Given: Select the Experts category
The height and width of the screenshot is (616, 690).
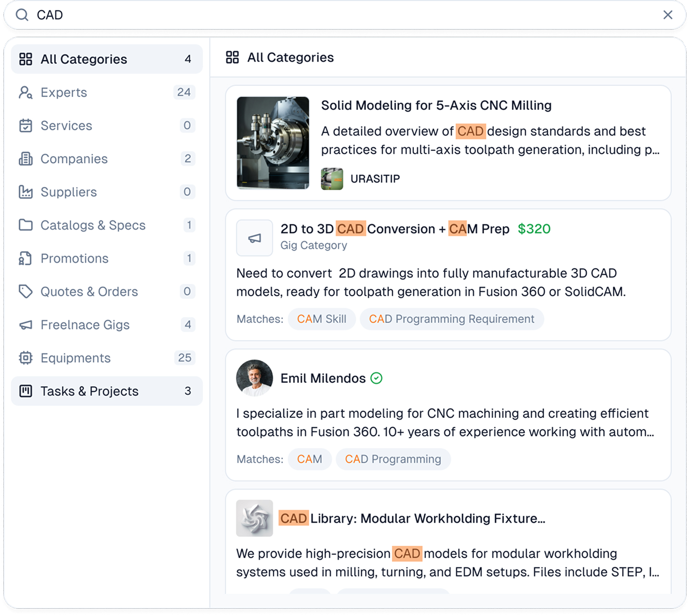Looking at the screenshot, I should 107,92.
